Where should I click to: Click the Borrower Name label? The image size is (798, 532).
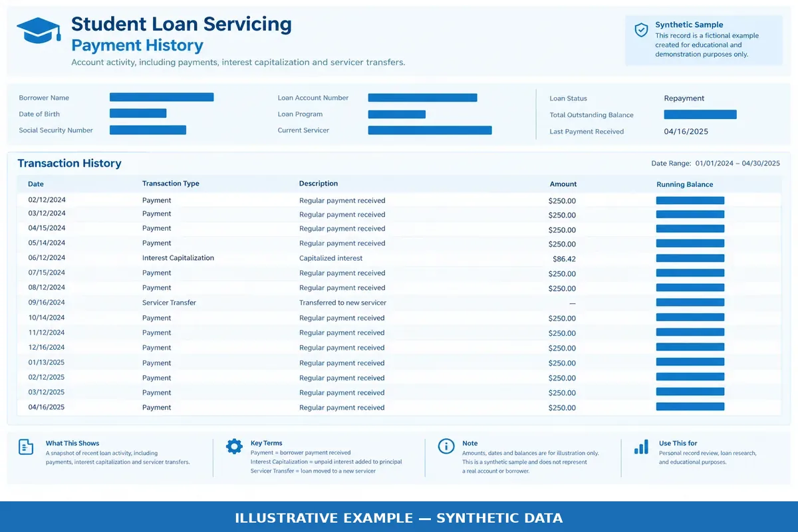pyautogui.click(x=44, y=98)
